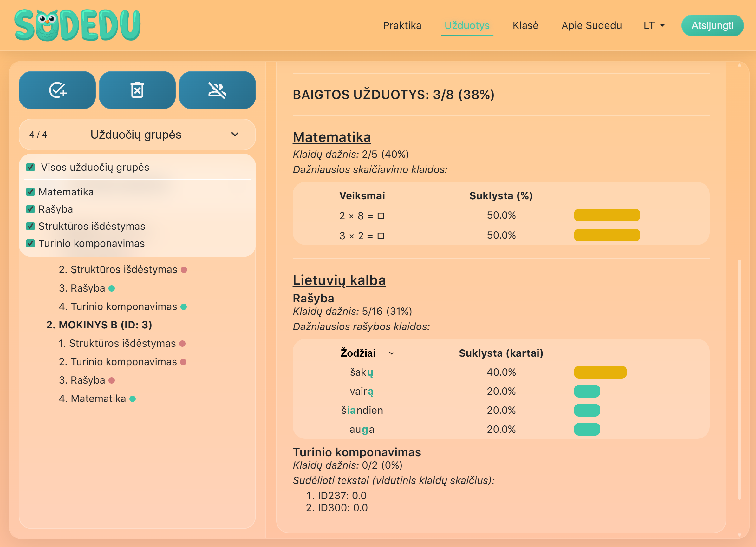Screen dimensions: 756x547
Task: Sort the table using the 'Žodžiai' chevron
Action: click(392, 353)
